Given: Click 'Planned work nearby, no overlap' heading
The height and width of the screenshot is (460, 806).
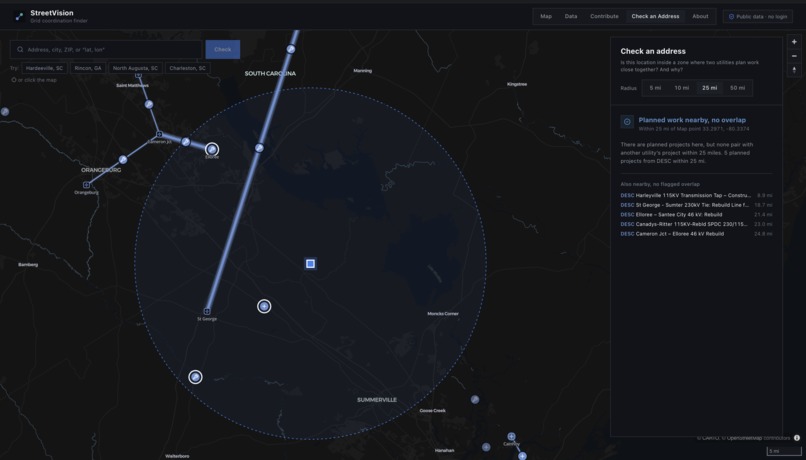Looking at the screenshot, I should point(692,120).
